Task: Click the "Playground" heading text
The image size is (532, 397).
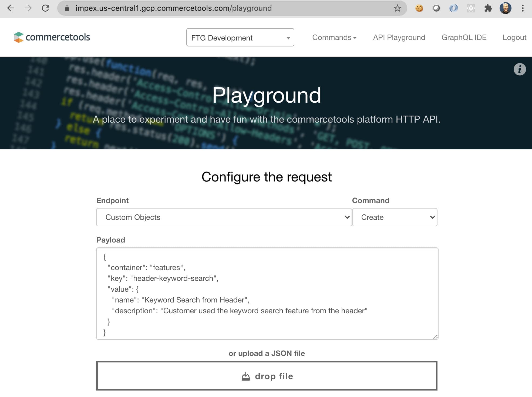Action: coord(267,95)
